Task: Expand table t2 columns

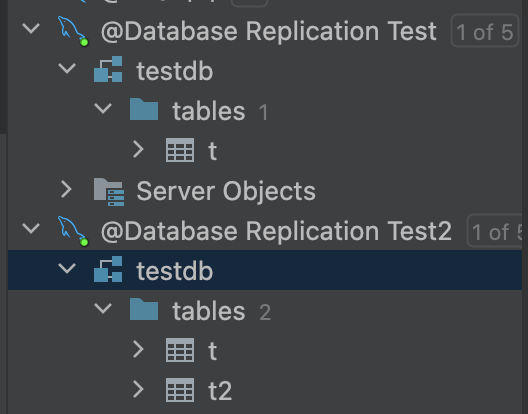Action: tap(138, 389)
